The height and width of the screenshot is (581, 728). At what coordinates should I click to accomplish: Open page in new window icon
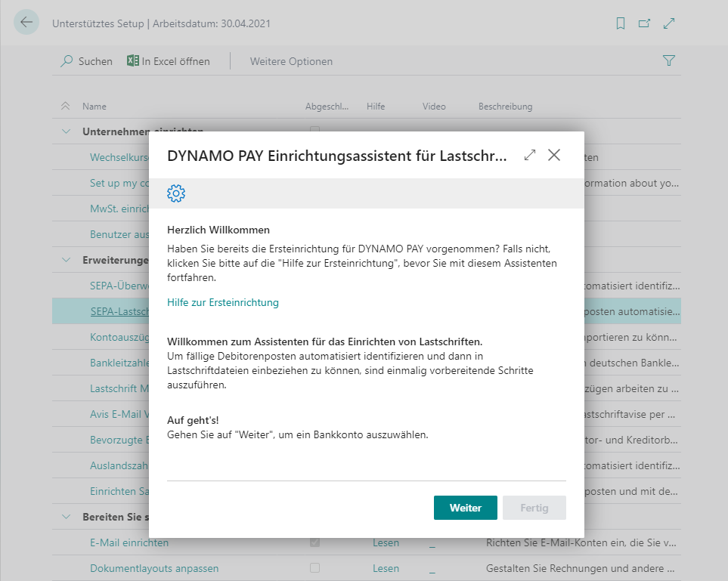(644, 23)
